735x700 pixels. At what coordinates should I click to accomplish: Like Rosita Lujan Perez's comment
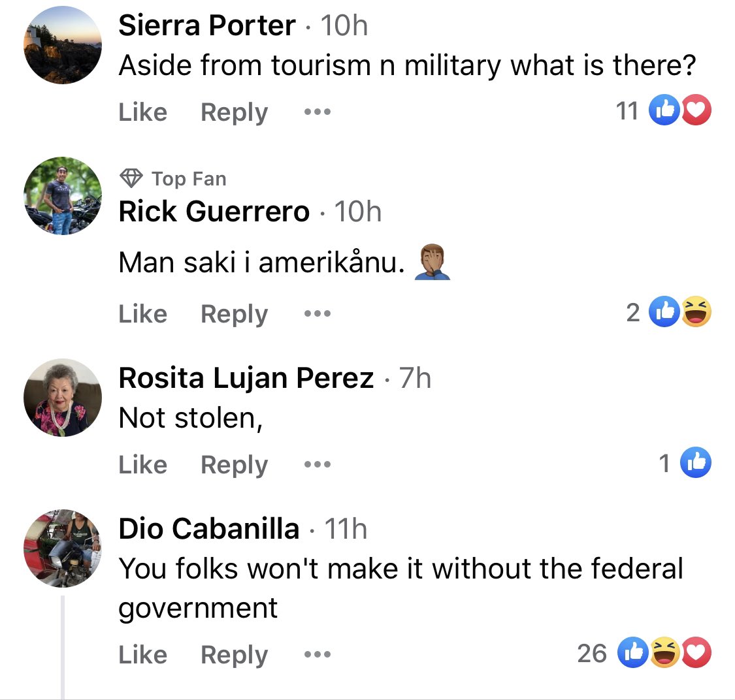(x=143, y=464)
